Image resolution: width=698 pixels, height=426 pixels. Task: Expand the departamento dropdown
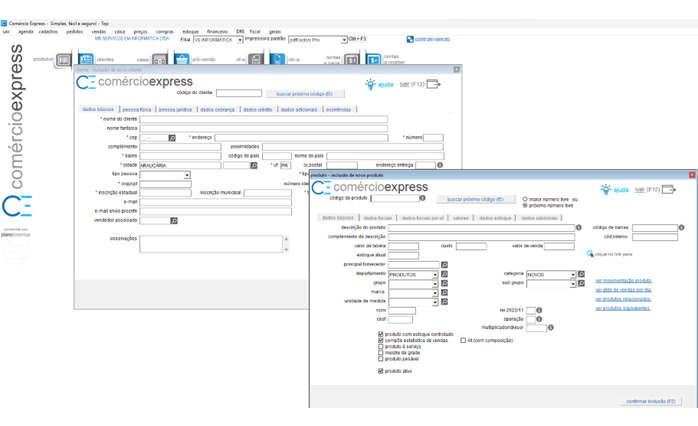(x=435, y=275)
